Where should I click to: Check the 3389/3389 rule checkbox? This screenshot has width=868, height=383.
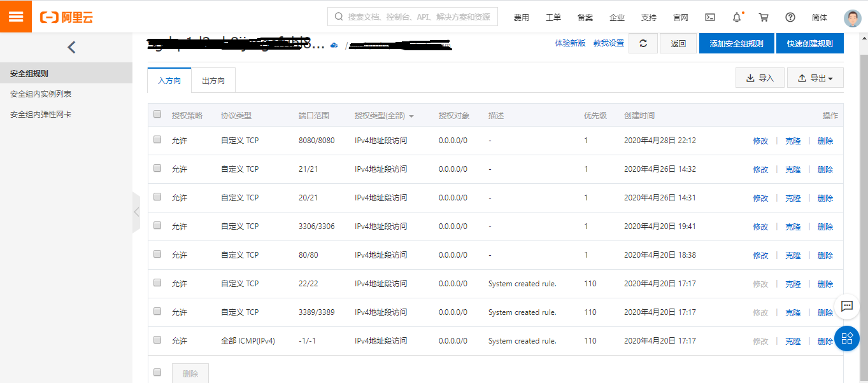157,312
